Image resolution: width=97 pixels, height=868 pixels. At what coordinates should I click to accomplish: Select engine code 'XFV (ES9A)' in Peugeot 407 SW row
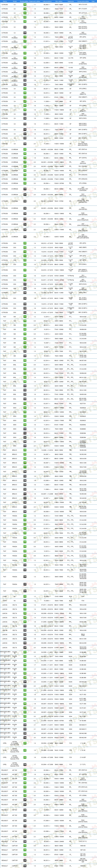pos(83,796)
